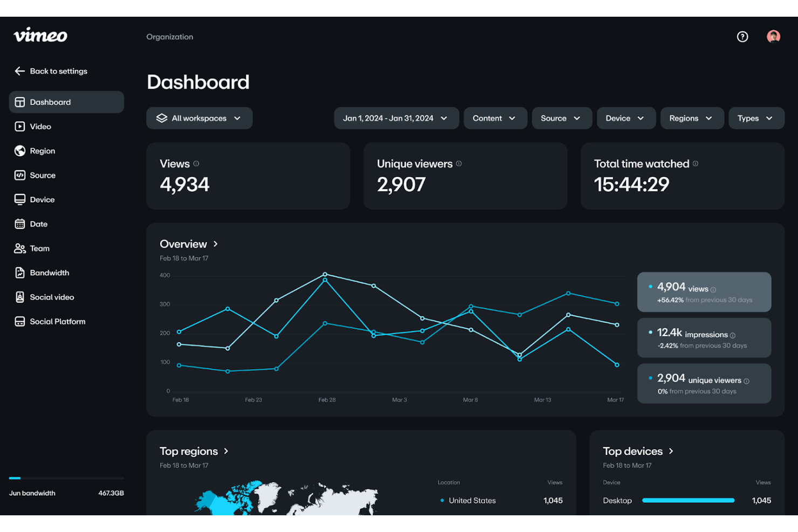
Task: Click the Source icon in the sidebar
Action: [19, 175]
